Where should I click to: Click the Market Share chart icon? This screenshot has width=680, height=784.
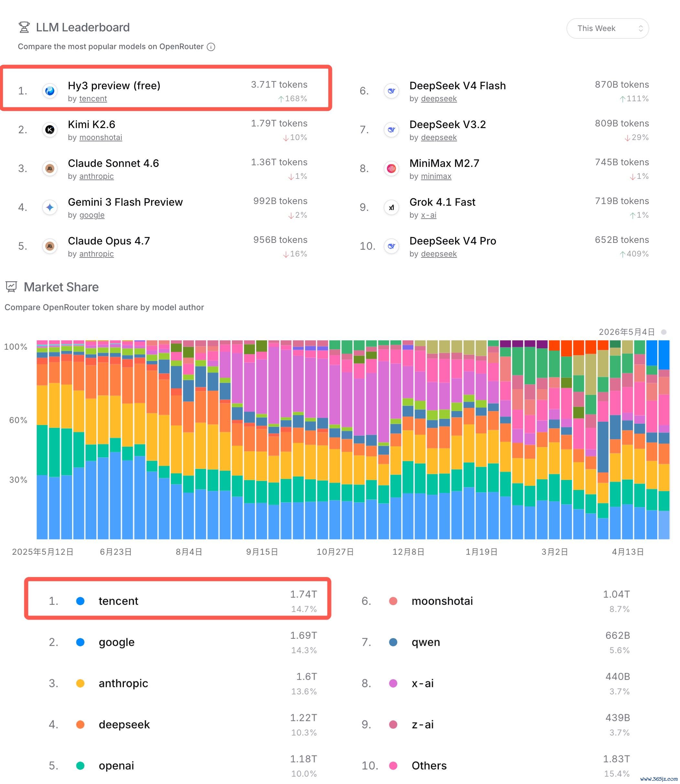[x=11, y=287]
